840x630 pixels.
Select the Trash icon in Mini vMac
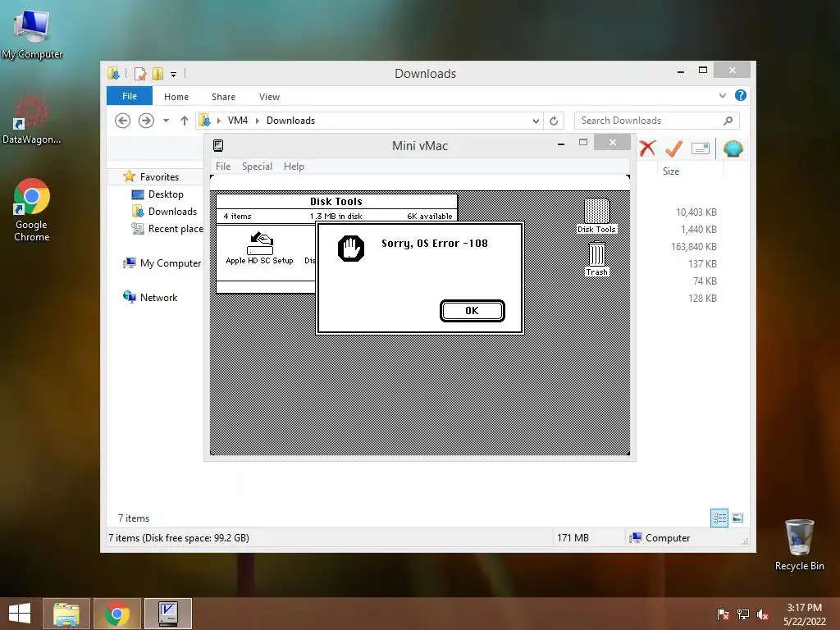597,258
